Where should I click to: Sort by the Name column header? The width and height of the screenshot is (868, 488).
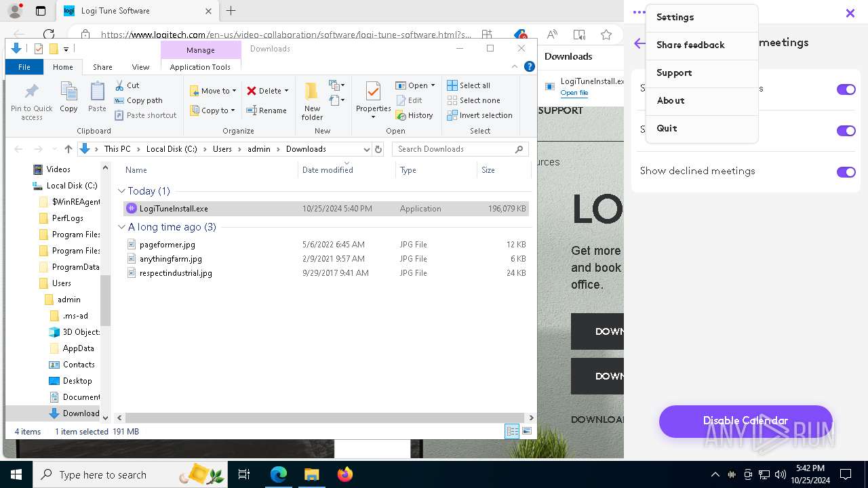pos(210,170)
